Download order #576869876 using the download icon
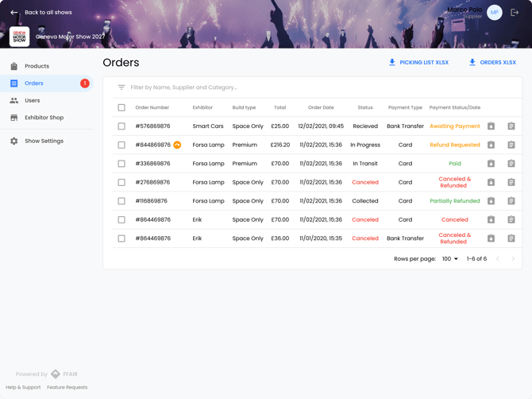Viewport: 532px width, 399px height. (491, 126)
